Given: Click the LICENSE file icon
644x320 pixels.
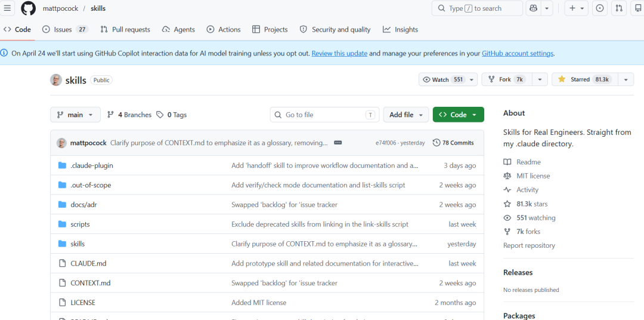Looking at the screenshot, I should [63, 303].
